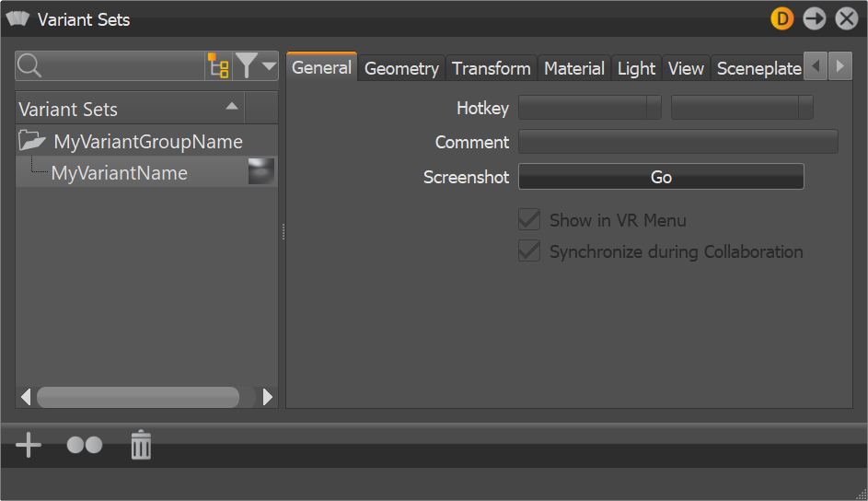Image resolution: width=868 pixels, height=501 pixels.
Task: Click in the Comment input field
Action: (678, 142)
